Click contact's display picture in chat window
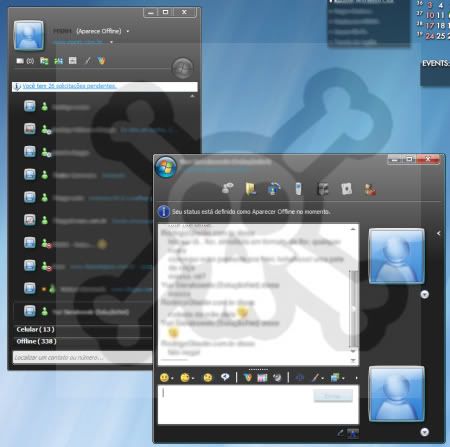The width and height of the screenshot is (450, 447). (396, 256)
